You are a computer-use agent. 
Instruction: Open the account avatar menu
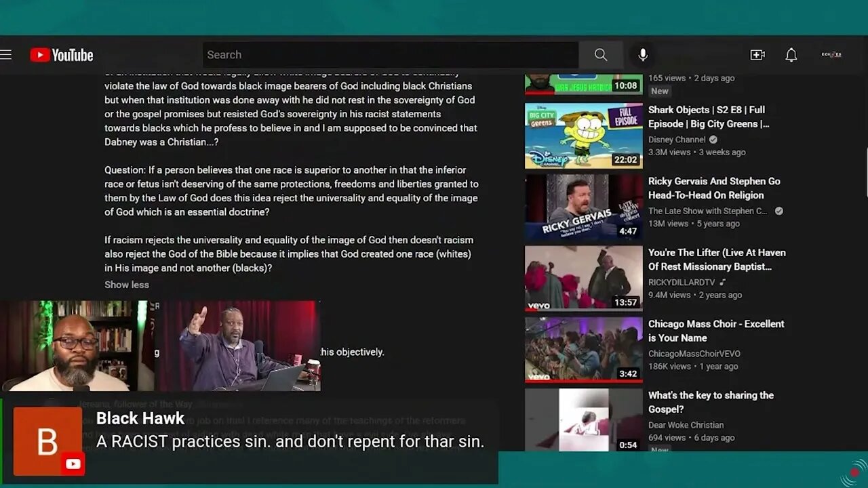(x=831, y=55)
